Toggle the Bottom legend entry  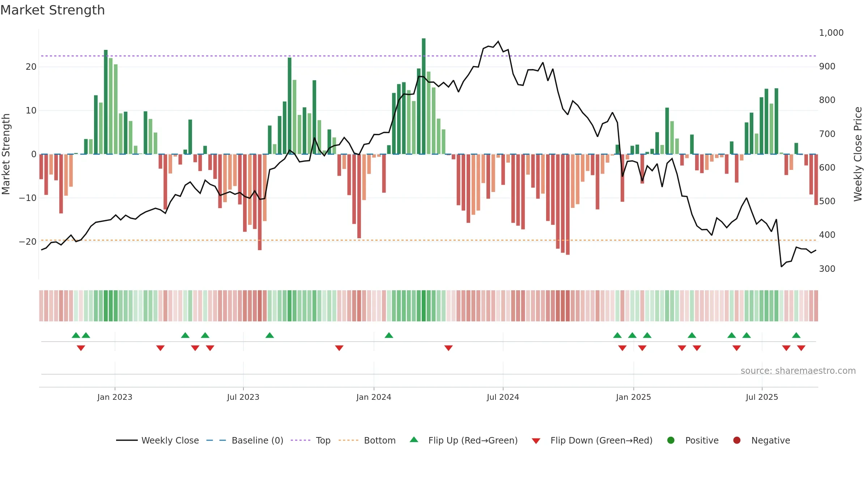click(x=367, y=440)
